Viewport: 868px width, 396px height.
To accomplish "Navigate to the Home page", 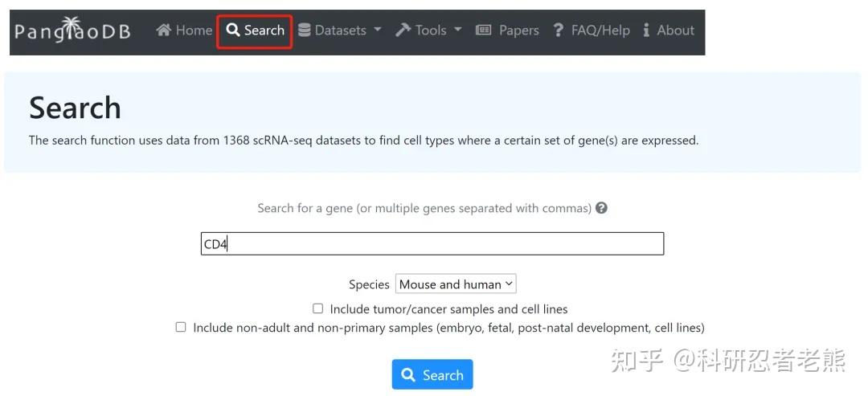I will click(x=193, y=31).
